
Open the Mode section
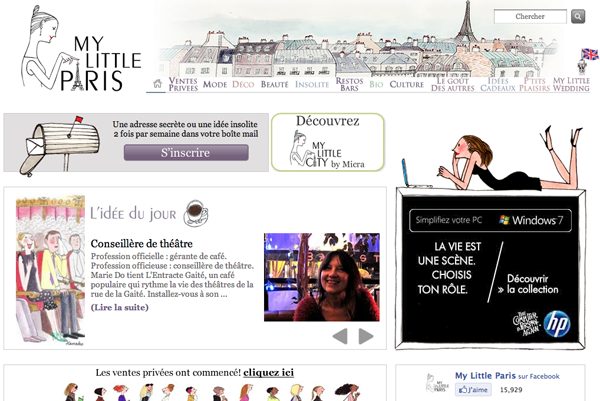pos(215,84)
